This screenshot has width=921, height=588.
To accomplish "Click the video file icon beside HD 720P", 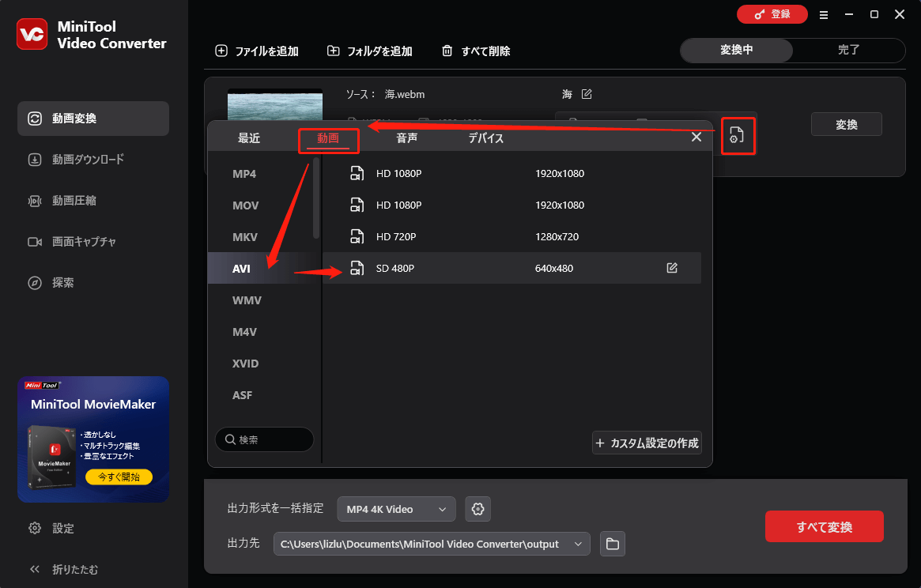I will 357,237.
